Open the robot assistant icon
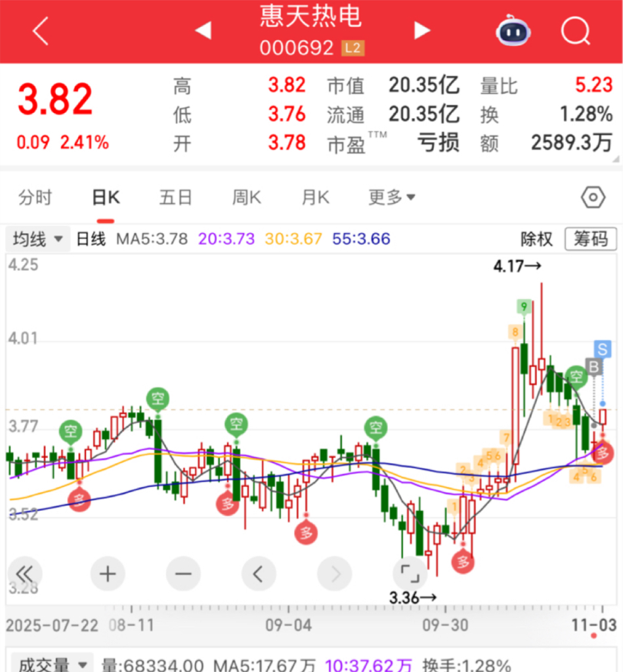The image size is (623, 672). pyautogui.click(x=513, y=31)
